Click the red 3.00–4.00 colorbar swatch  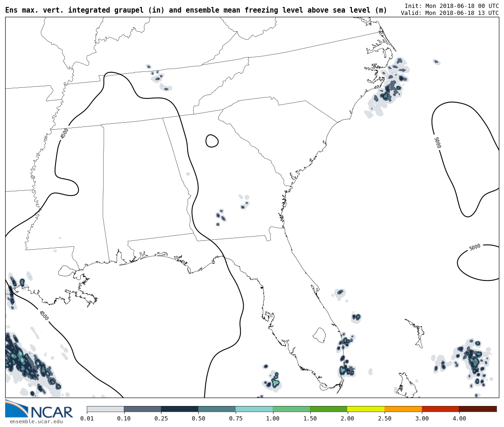pos(441,409)
